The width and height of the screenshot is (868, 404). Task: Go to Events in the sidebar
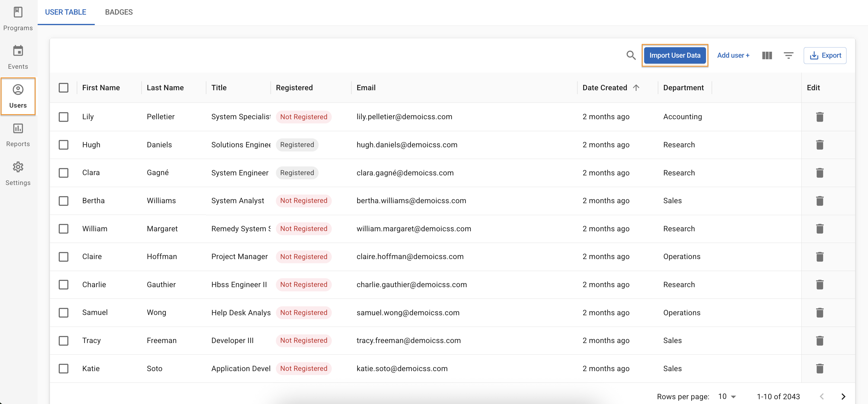pyautogui.click(x=18, y=57)
